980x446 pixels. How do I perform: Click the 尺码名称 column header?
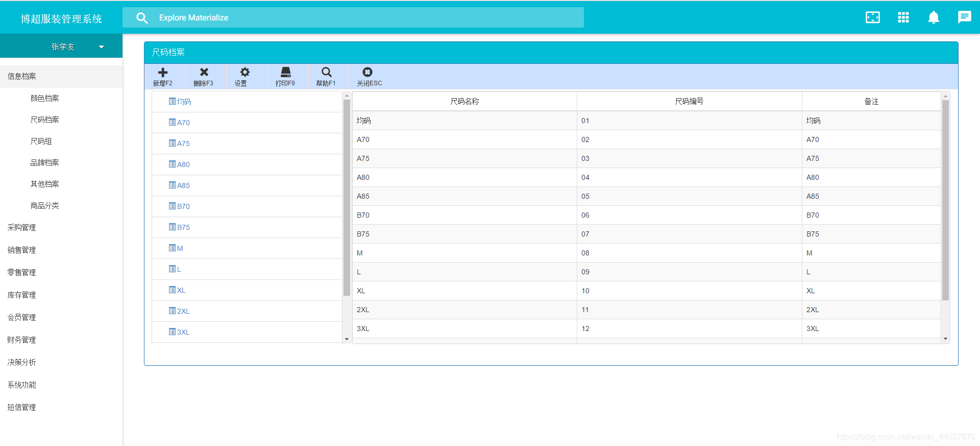pos(464,101)
